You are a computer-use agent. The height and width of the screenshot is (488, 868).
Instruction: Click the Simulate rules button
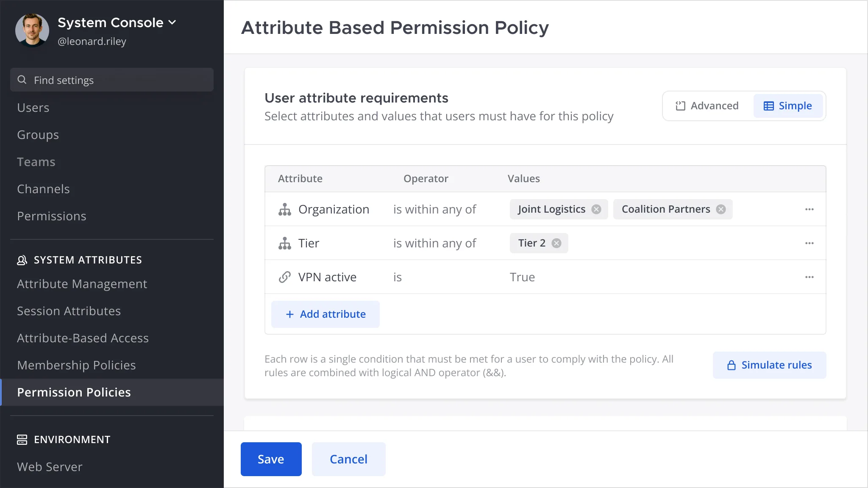pyautogui.click(x=770, y=365)
